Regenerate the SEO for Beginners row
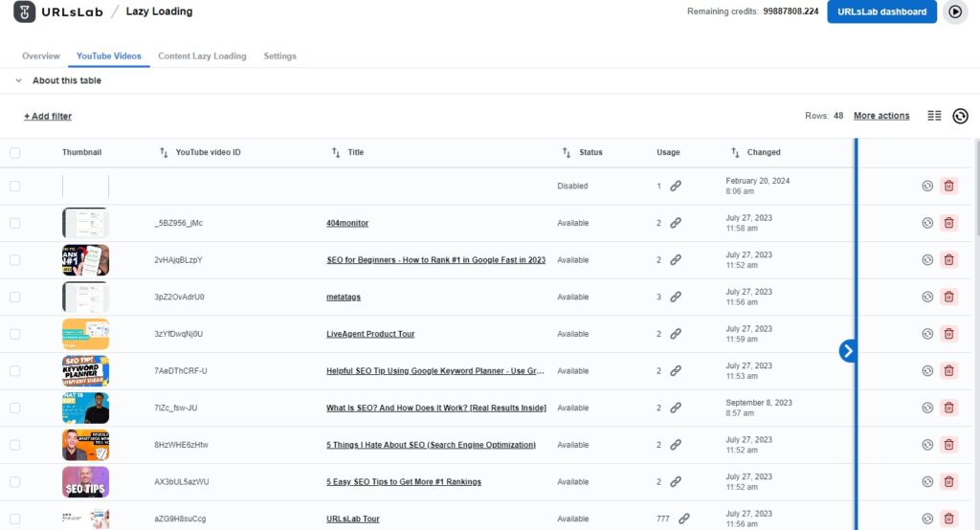The width and height of the screenshot is (980, 530). click(927, 260)
